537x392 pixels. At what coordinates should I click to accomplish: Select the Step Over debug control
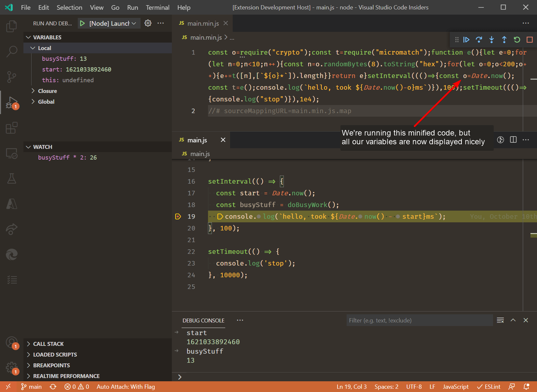click(479, 40)
